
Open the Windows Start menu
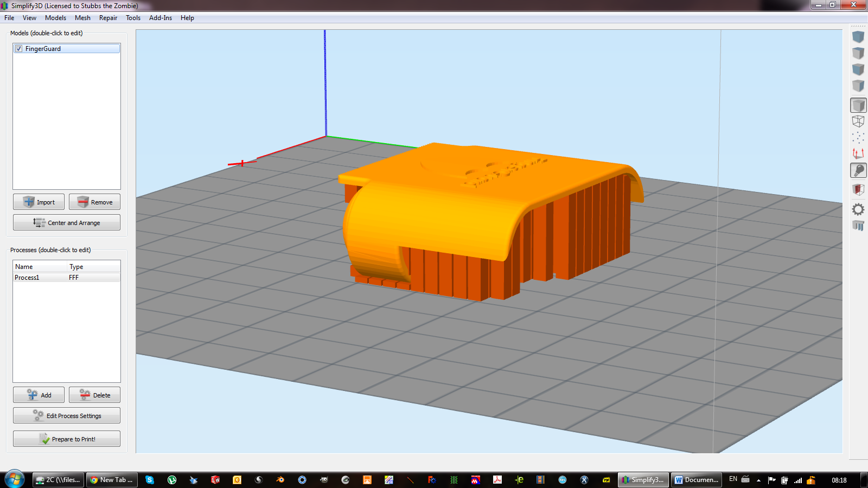point(15,480)
